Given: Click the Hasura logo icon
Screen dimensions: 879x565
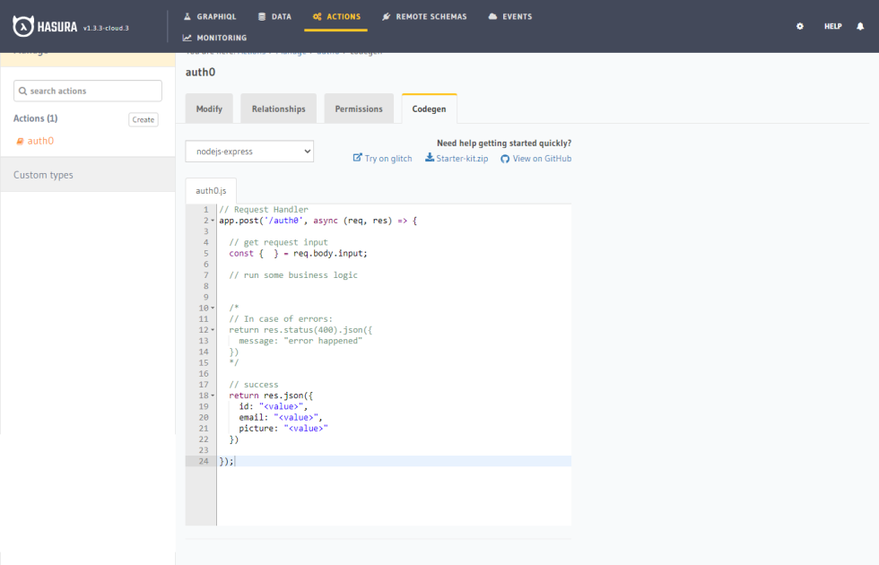Looking at the screenshot, I should 23,26.
